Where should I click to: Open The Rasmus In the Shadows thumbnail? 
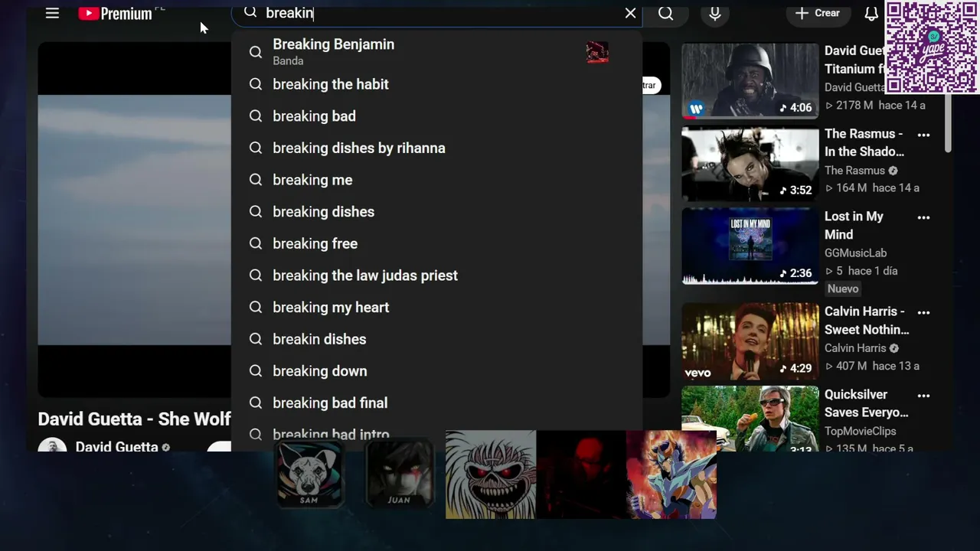click(x=750, y=164)
